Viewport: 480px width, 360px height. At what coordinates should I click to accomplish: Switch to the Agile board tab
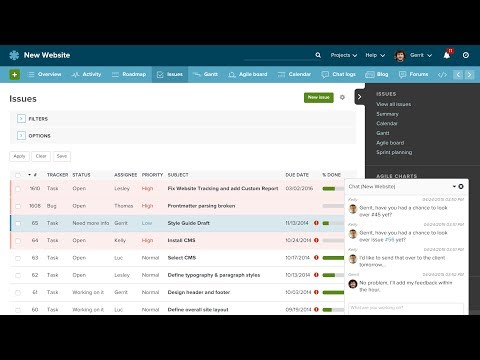pyautogui.click(x=248, y=74)
